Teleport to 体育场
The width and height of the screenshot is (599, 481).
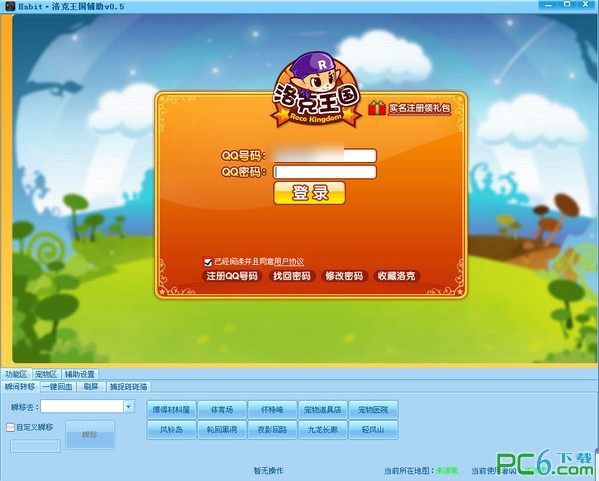pos(222,410)
